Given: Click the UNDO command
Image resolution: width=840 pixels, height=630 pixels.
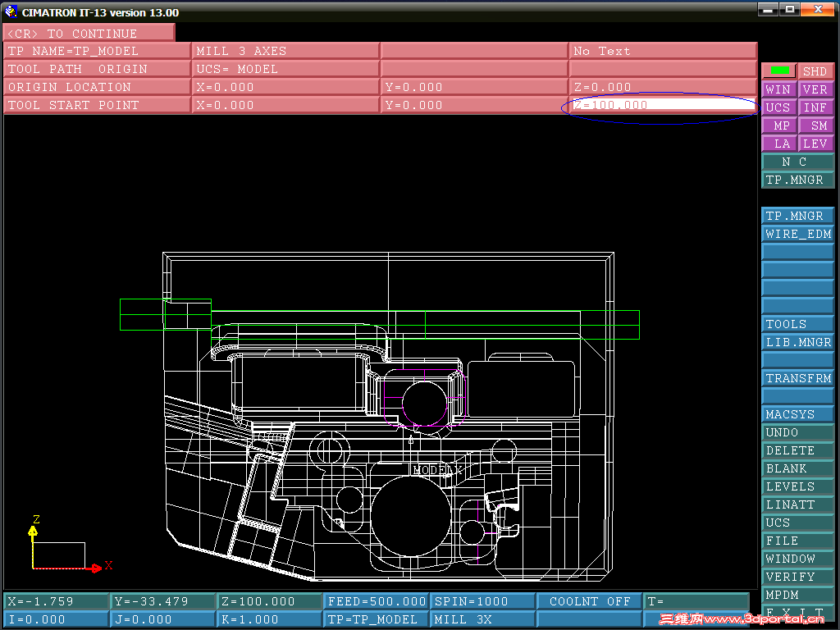Looking at the screenshot, I should click(x=797, y=432).
